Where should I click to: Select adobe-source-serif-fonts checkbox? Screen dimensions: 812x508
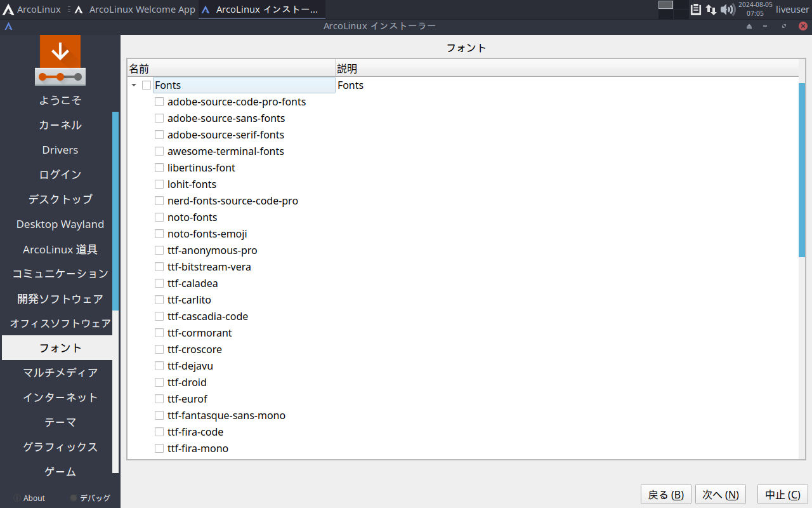pos(159,135)
